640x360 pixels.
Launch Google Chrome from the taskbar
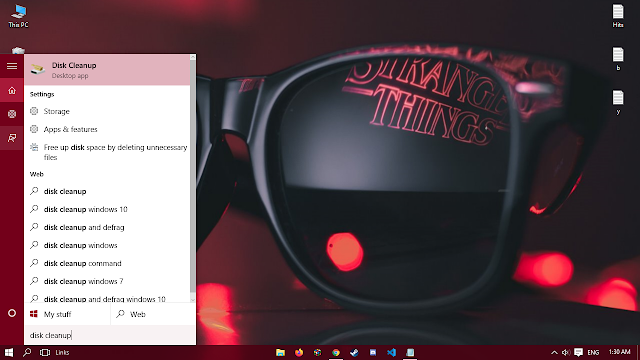click(x=336, y=352)
